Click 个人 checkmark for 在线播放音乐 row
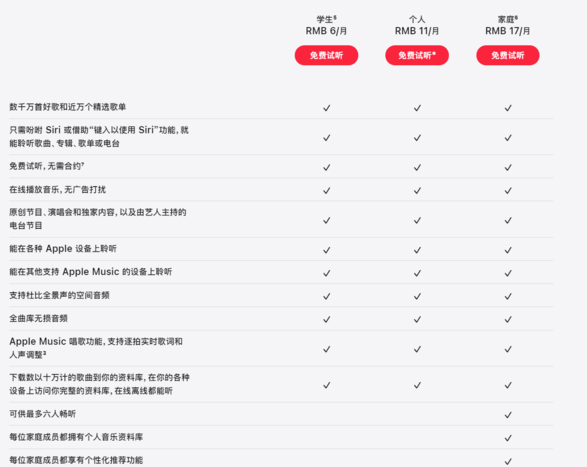 (x=417, y=191)
